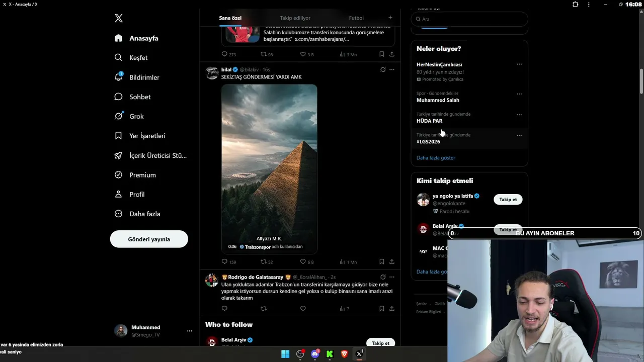The height and width of the screenshot is (362, 644).
Task: Bookmark bilal's post
Action: pyautogui.click(x=382, y=262)
